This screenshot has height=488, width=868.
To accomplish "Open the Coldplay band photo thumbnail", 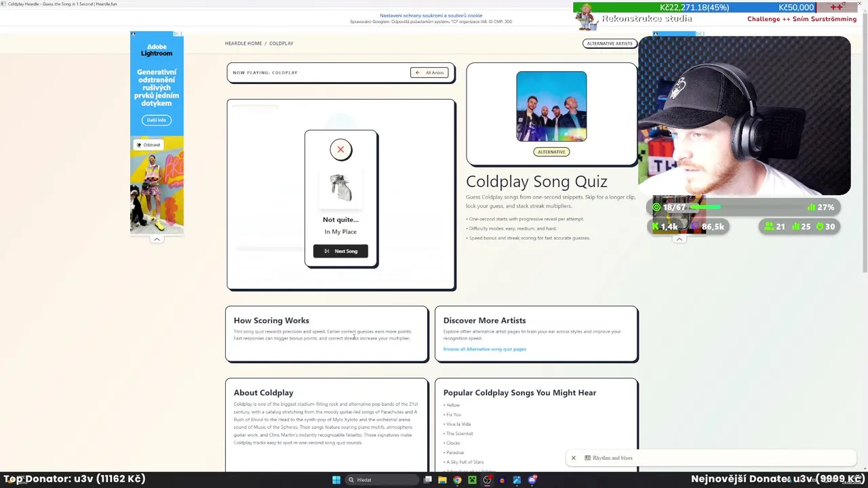I will tap(551, 106).
